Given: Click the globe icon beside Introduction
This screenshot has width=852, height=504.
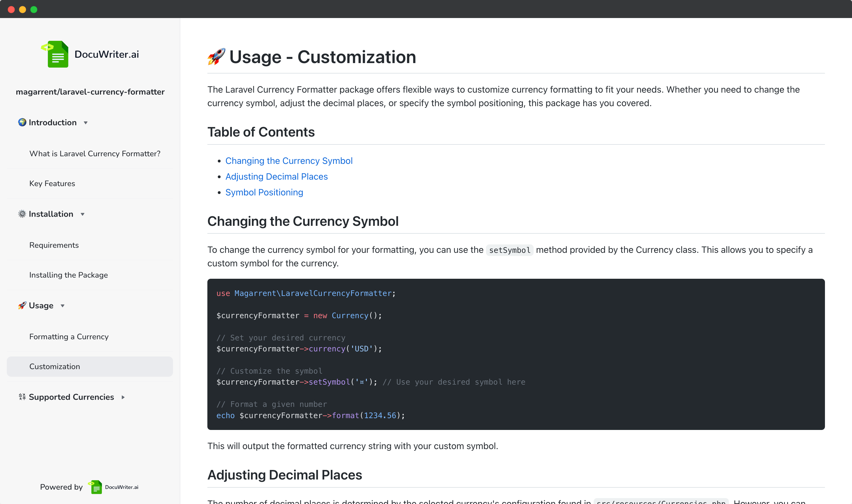Looking at the screenshot, I should pyautogui.click(x=22, y=122).
